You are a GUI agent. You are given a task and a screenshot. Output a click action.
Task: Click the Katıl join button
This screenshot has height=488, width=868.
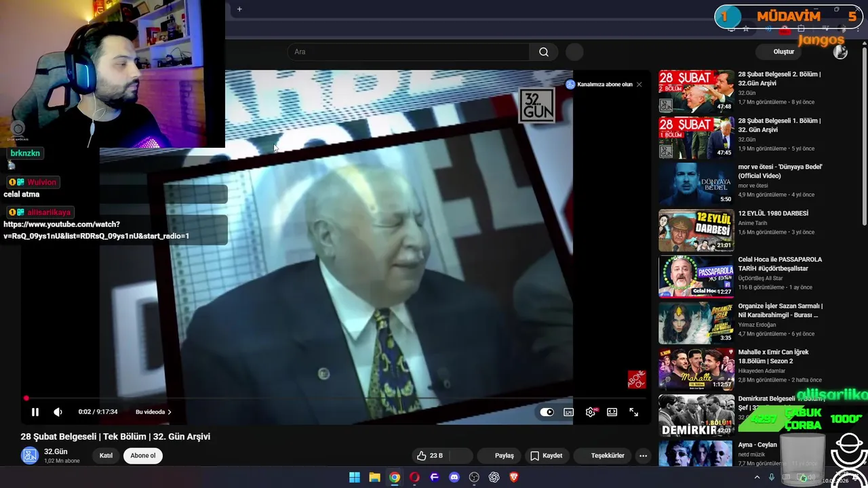(x=106, y=455)
